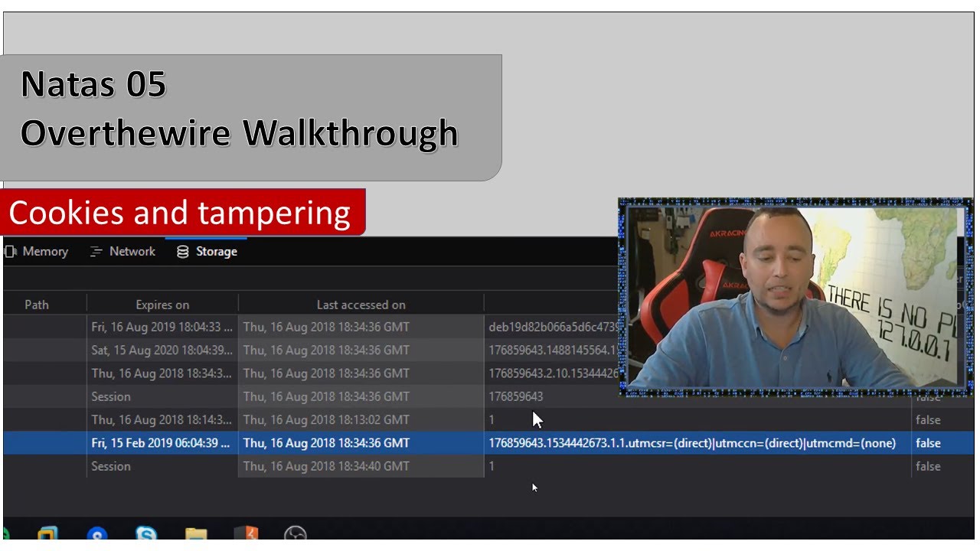
Task: Click cookie value 176859643.2.10.15344426
Action: tap(553, 373)
